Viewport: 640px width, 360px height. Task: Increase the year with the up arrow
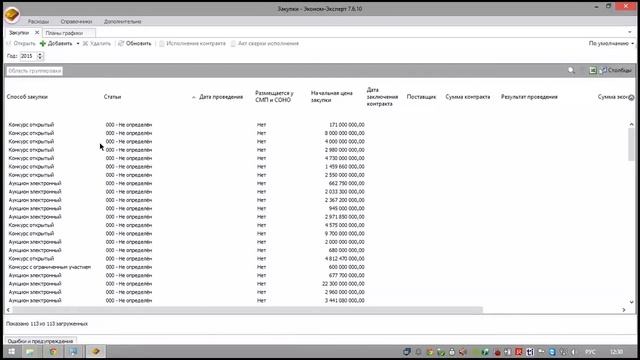point(40,54)
